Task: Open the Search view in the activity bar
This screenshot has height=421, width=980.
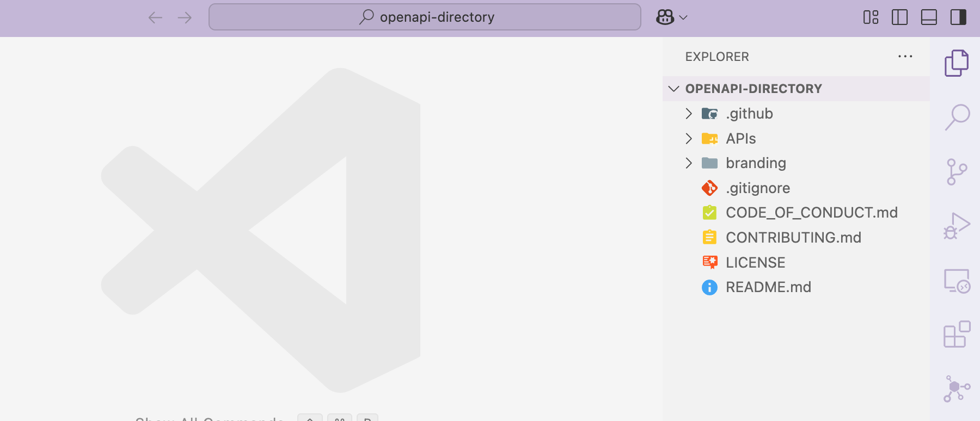Action: point(957,117)
